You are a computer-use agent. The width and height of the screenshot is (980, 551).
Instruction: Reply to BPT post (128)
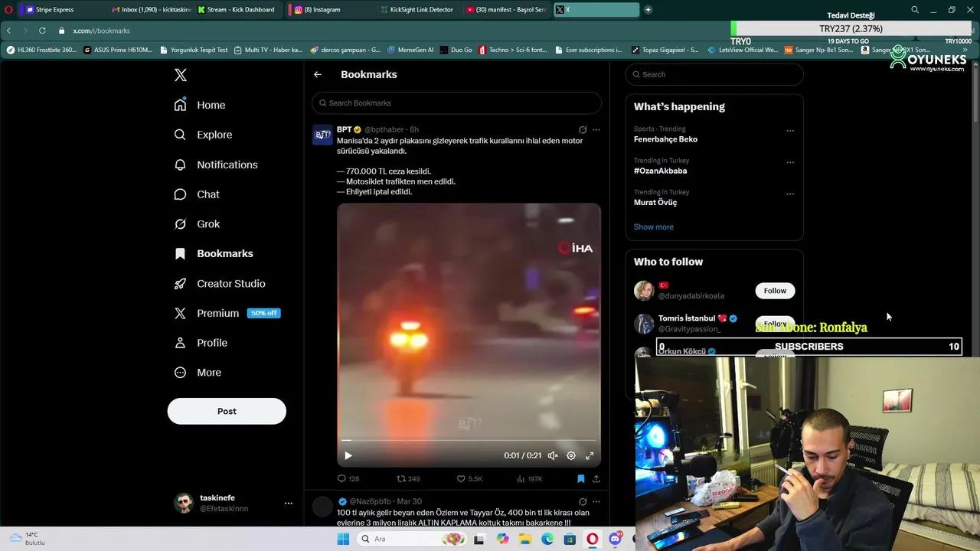[x=348, y=479]
